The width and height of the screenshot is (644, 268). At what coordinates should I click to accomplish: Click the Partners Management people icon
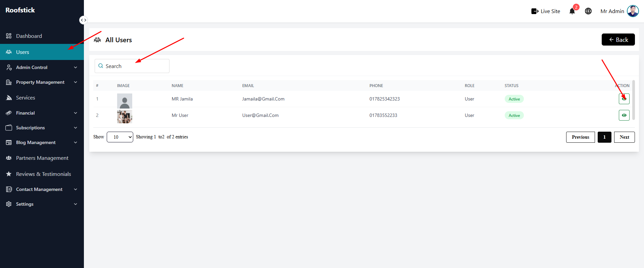9,158
